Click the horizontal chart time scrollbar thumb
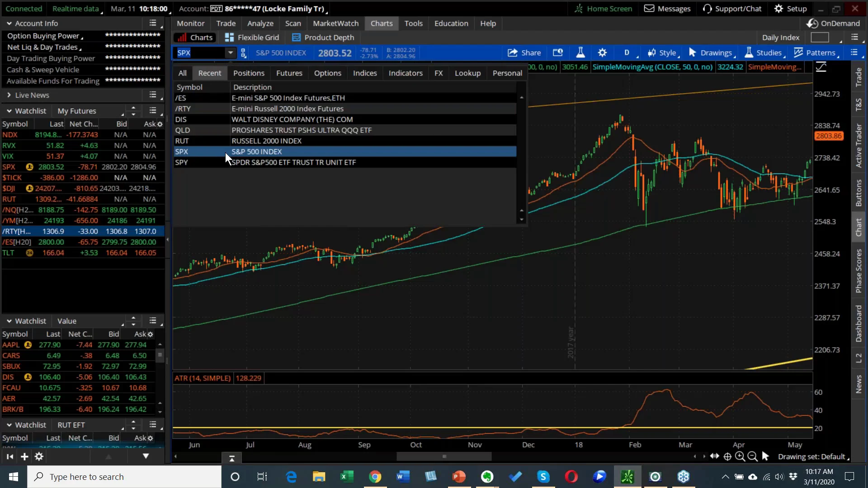Image resolution: width=868 pixels, height=488 pixels. [444, 456]
